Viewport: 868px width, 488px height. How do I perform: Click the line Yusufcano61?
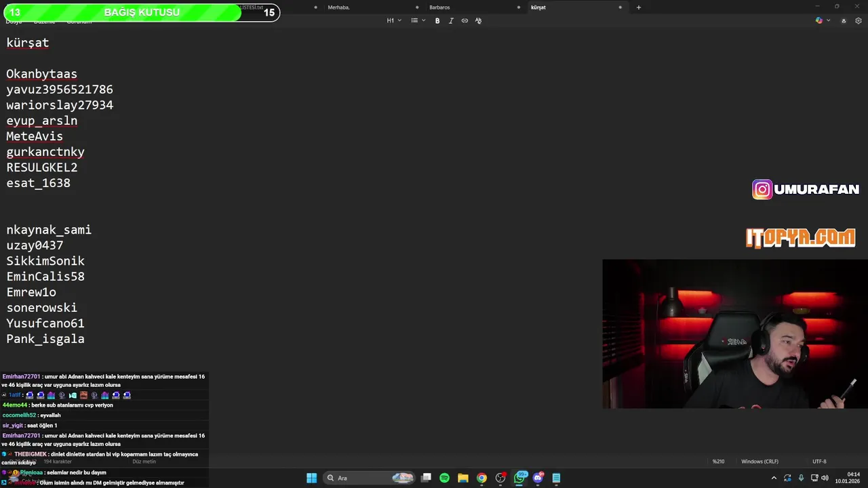45,323
